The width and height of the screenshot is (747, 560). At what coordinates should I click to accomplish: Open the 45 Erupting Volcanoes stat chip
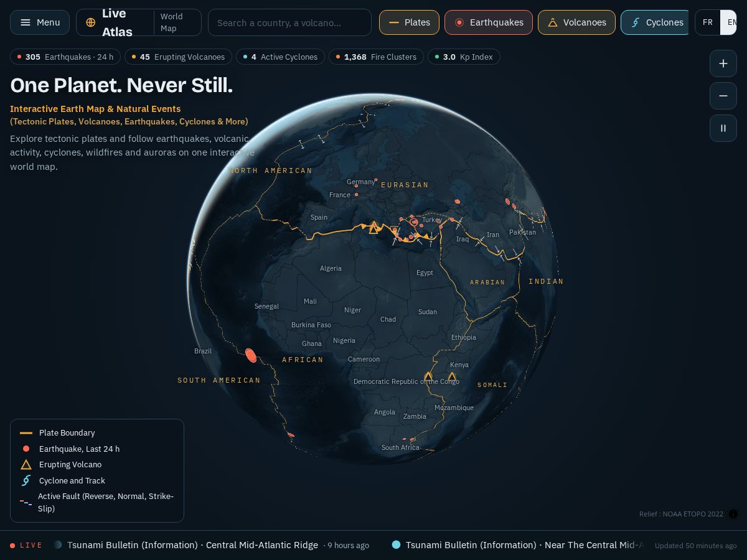(x=178, y=57)
